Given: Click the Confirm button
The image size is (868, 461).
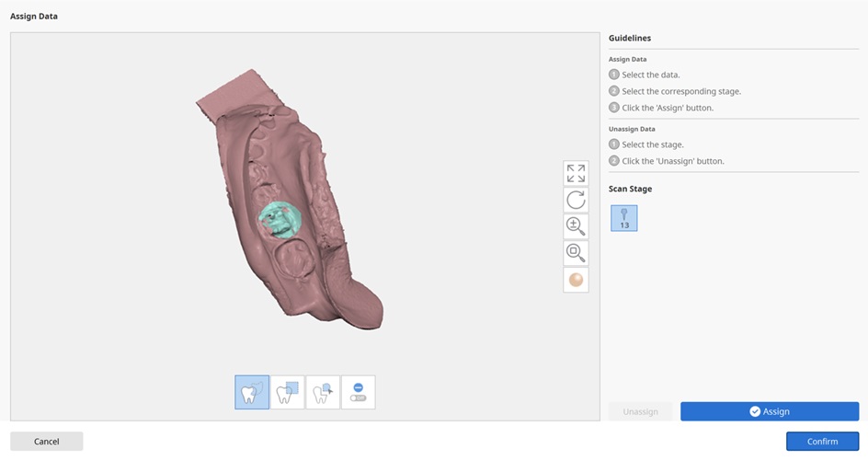Looking at the screenshot, I should pyautogui.click(x=822, y=442).
